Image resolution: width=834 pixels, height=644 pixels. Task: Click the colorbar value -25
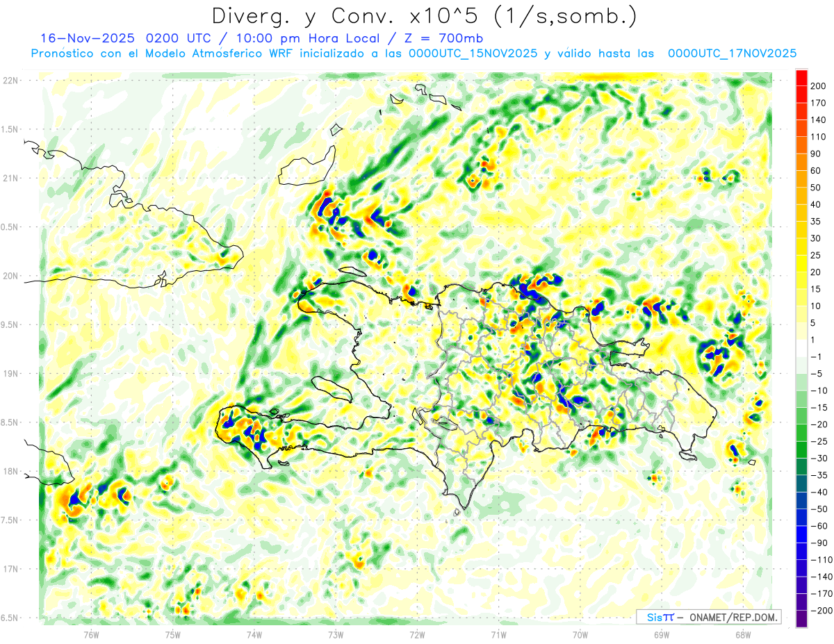click(x=819, y=441)
